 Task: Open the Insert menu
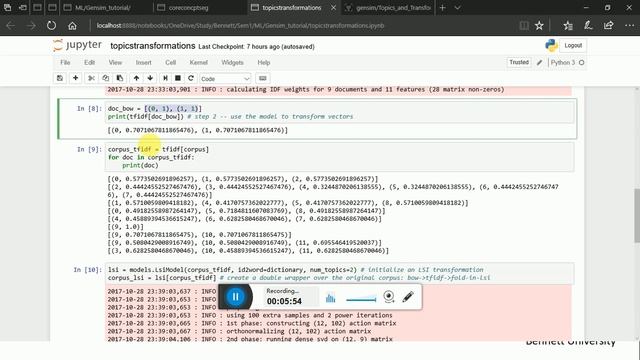(143, 62)
